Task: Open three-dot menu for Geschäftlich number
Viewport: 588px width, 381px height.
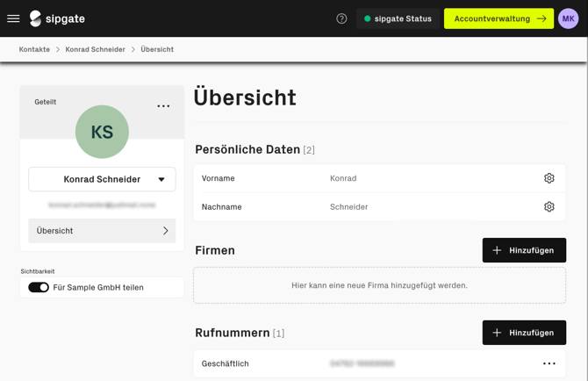Action: click(549, 363)
